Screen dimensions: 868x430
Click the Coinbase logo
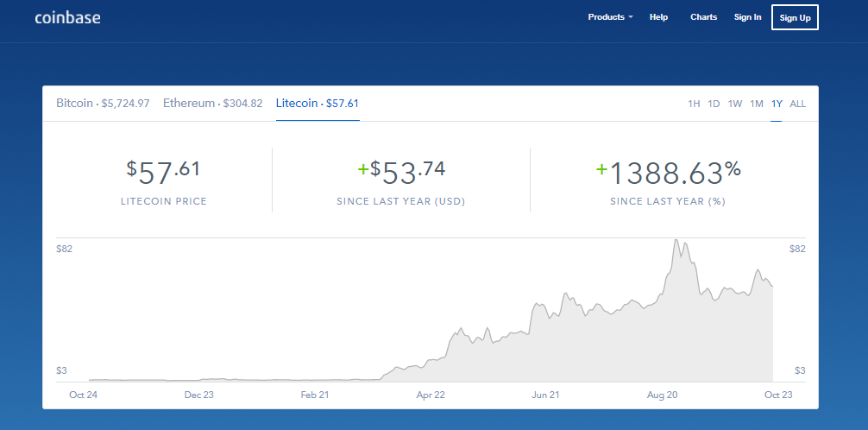[67, 17]
